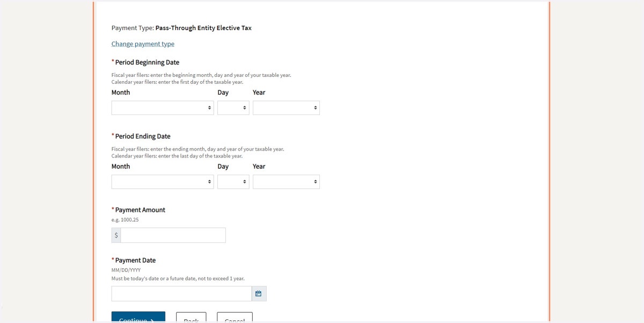Viewport: 644px width, 323px height.
Task: Click the Payment Date label
Action: point(135,261)
